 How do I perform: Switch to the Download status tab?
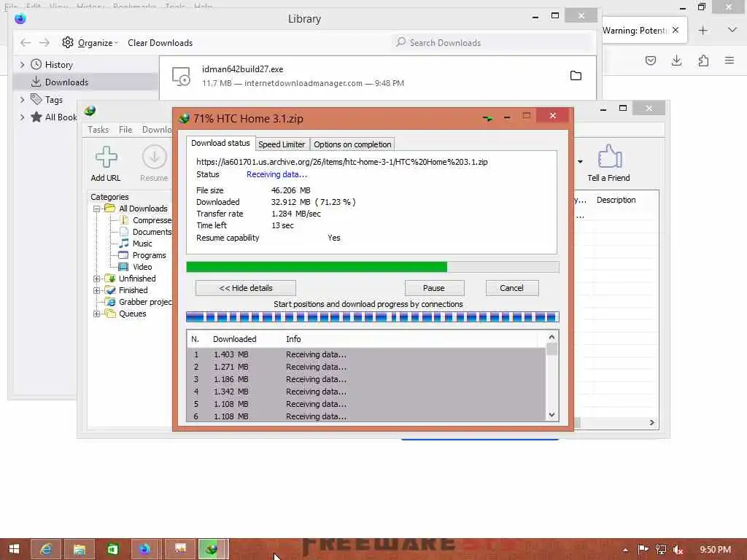(x=220, y=143)
